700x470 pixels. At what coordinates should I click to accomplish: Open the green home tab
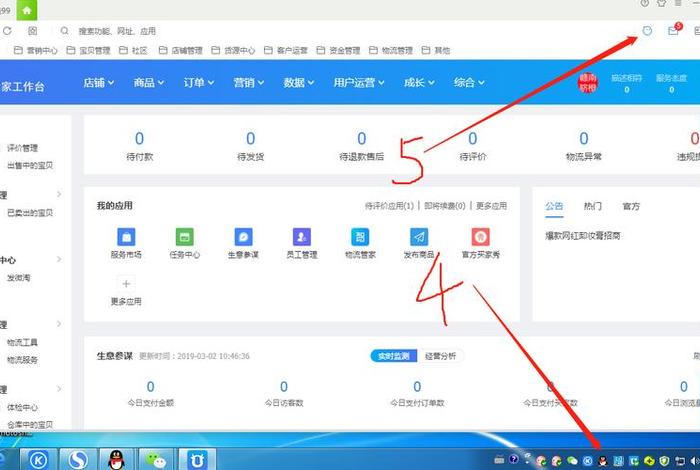click(x=27, y=10)
